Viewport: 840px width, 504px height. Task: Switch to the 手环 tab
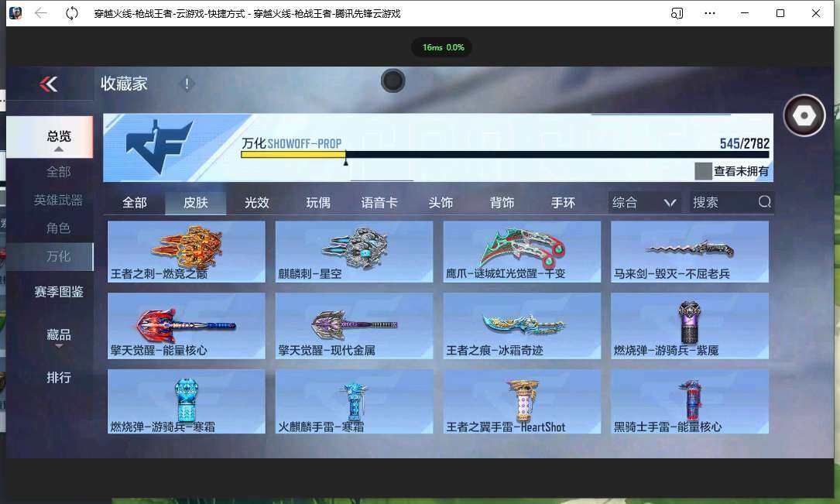(x=564, y=203)
